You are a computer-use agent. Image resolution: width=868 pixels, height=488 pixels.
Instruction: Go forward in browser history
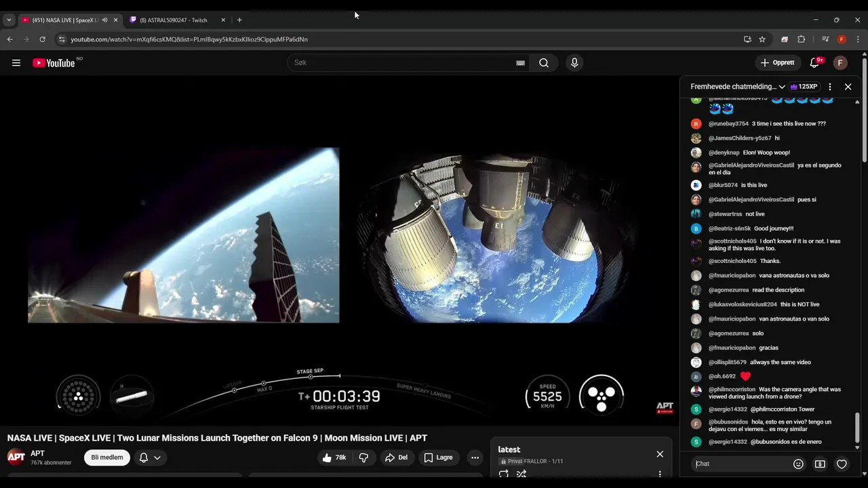26,39
